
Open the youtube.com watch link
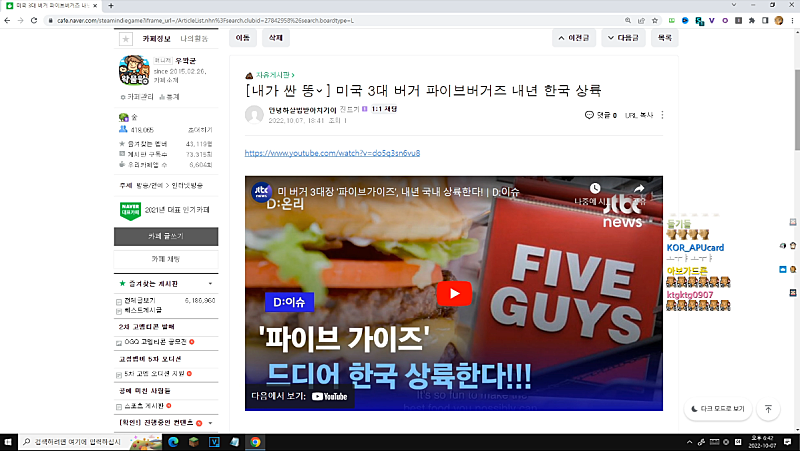click(332, 153)
